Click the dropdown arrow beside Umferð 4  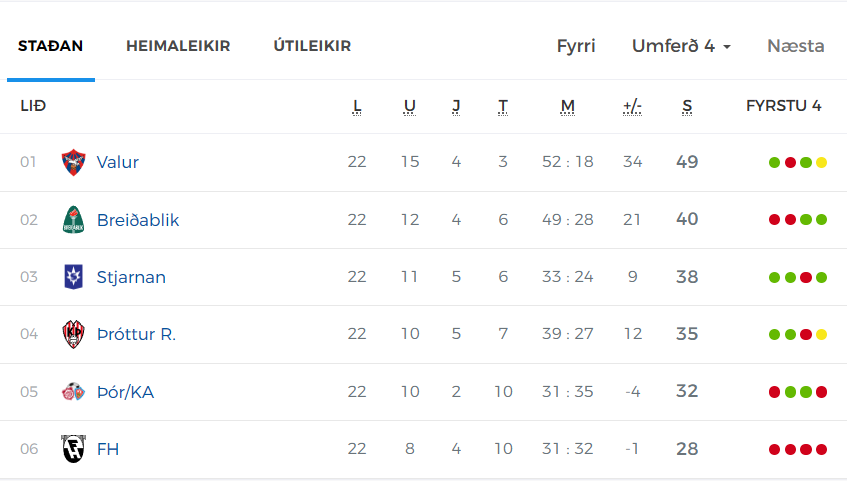tap(727, 47)
